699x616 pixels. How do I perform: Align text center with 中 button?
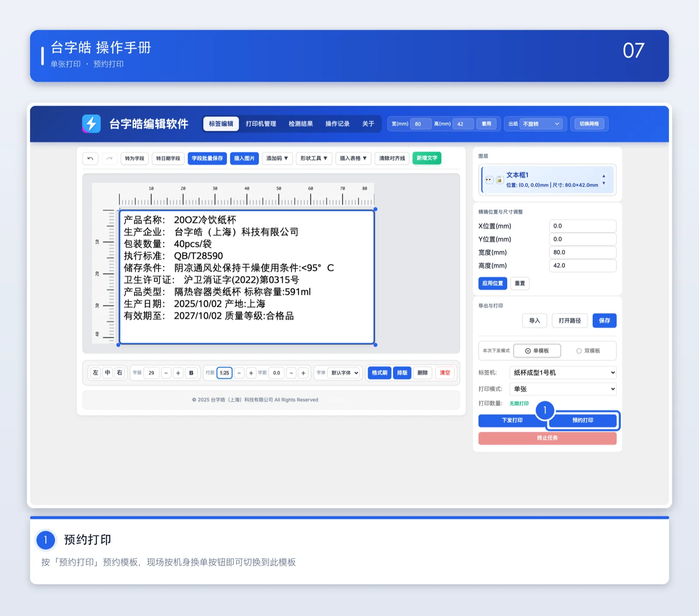(107, 373)
